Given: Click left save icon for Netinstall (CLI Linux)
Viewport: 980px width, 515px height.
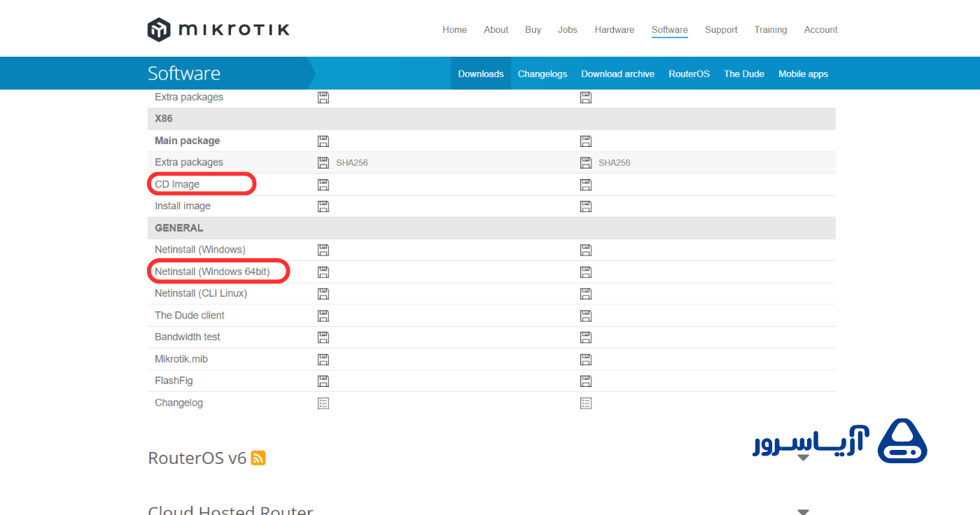Looking at the screenshot, I should [323, 293].
